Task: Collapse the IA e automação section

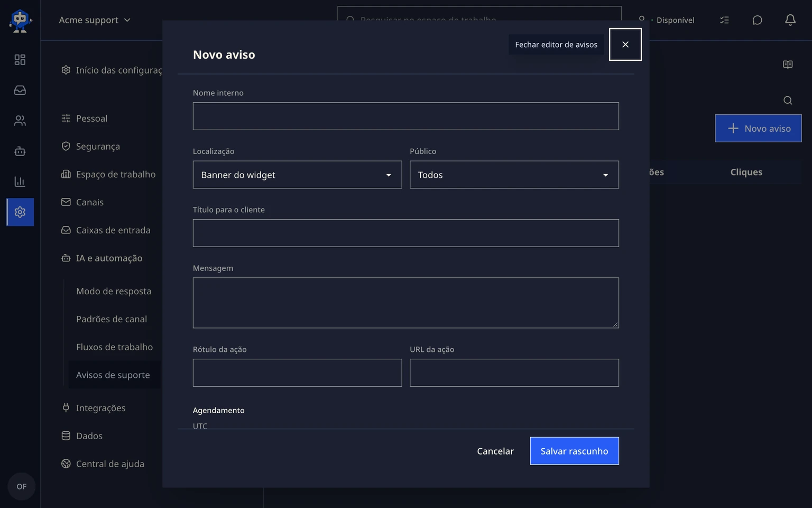Action: point(101,258)
